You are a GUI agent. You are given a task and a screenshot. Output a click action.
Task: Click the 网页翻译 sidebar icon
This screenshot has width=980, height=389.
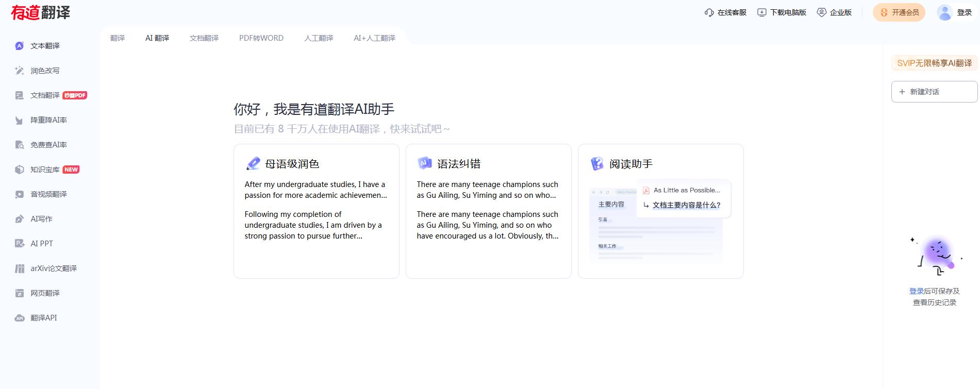tap(20, 293)
